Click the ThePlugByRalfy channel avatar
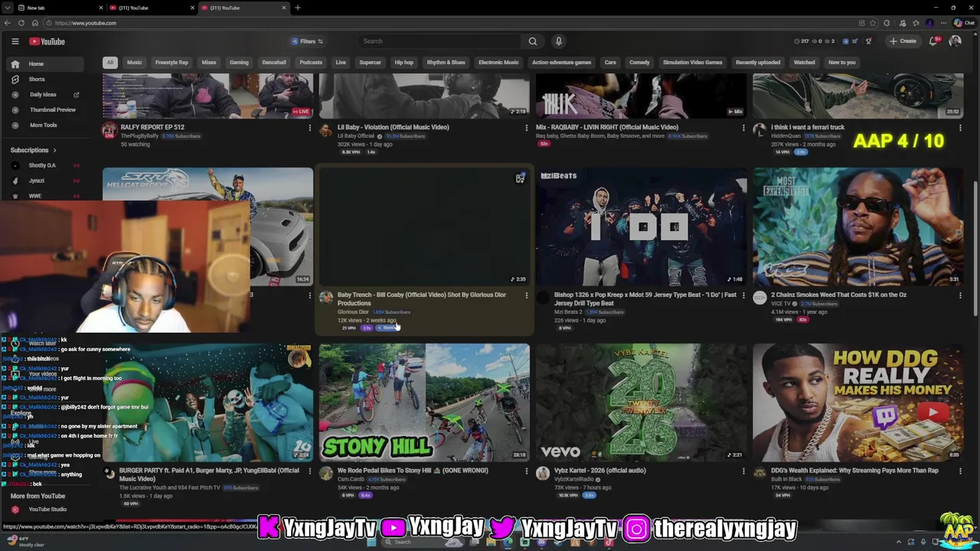Image resolution: width=980 pixels, height=551 pixels. [x=109, y=130]
